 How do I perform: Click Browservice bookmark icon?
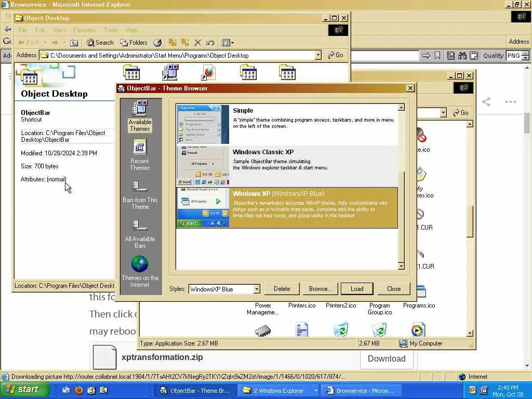click(437, 56)
